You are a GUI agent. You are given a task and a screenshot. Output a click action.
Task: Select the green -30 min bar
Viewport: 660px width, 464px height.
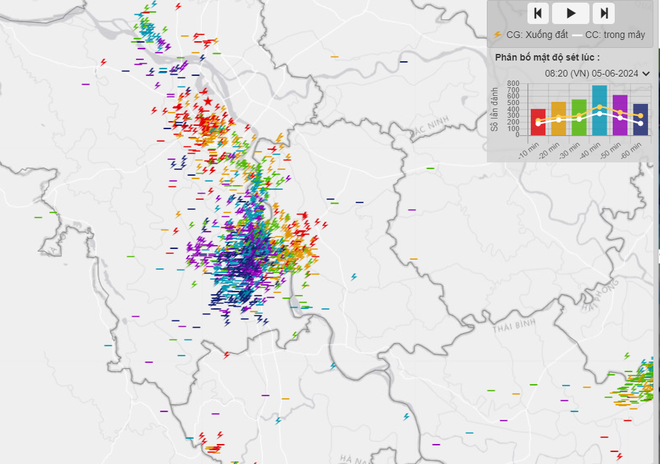point(579,117)
